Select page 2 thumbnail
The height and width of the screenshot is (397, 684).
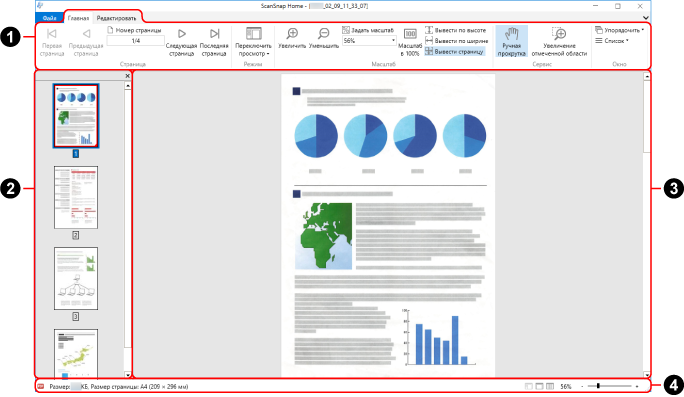tap(76, 197)
